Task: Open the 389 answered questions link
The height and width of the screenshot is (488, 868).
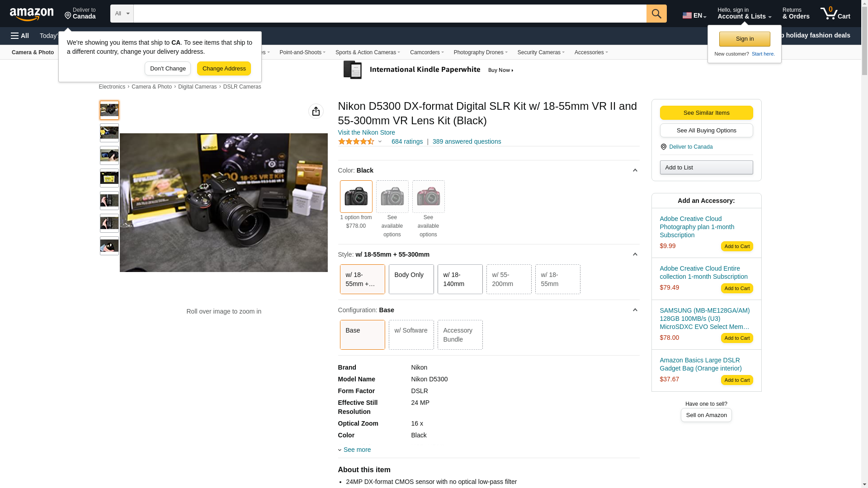Action: (x=467, y=141)
